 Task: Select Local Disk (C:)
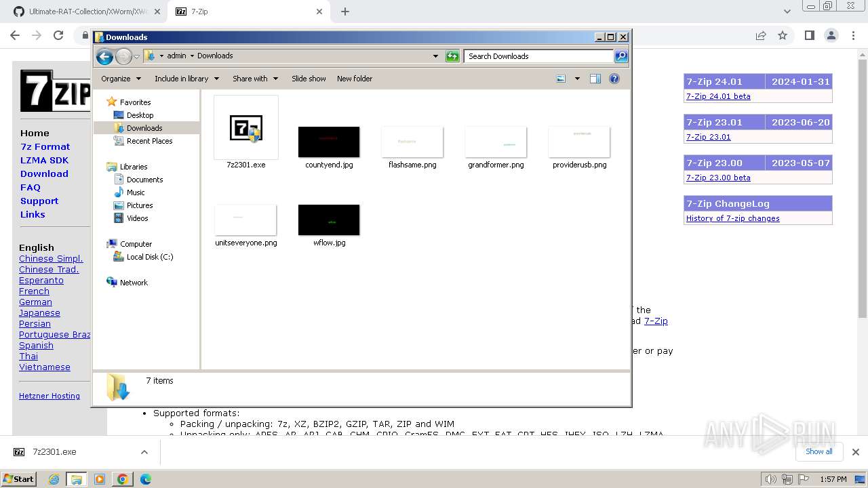pos(150,257)
